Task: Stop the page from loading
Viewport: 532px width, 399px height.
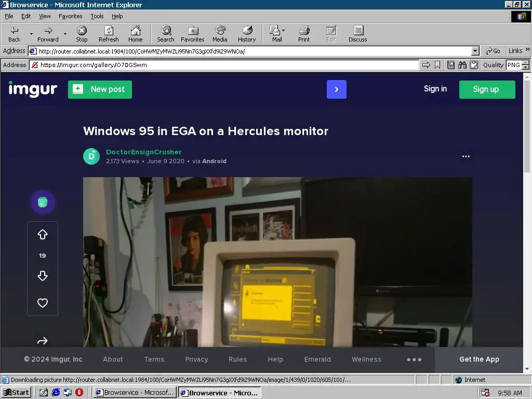Action: [x=82, y=34]
